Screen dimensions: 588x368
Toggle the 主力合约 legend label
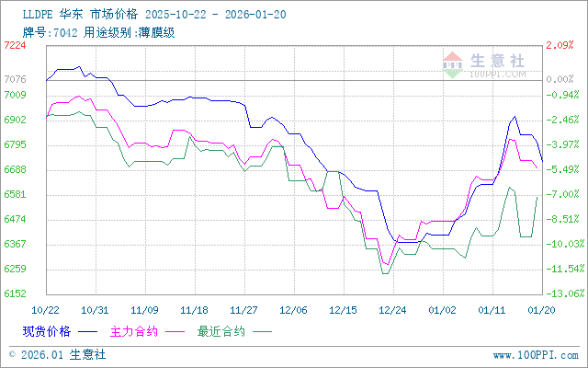[x=135, y=328]
